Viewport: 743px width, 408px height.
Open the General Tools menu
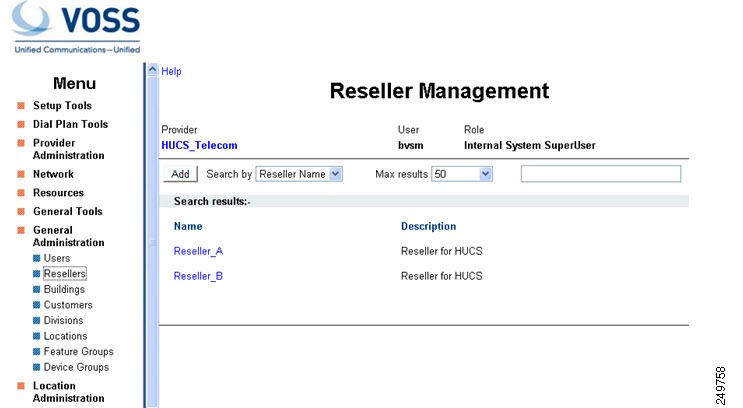(x=68, y=211)
